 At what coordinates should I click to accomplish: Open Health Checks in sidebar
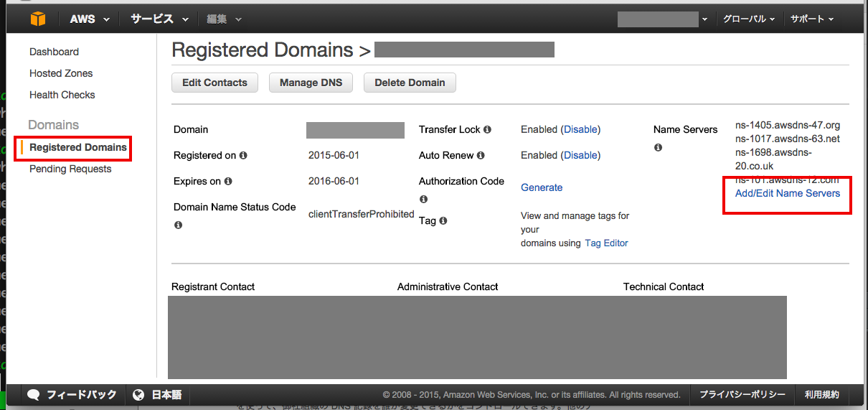click(x=62, y=95)
